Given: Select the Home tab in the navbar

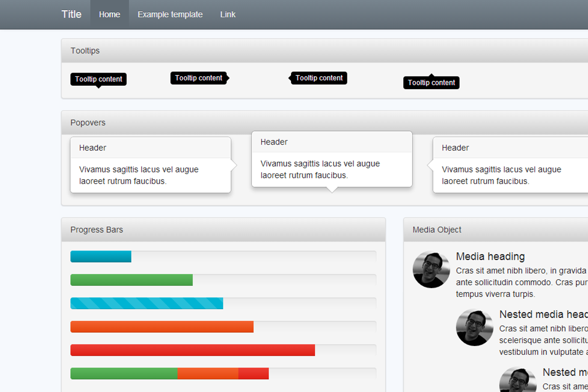Looking at the screenshot, I should tap(109, 14).
